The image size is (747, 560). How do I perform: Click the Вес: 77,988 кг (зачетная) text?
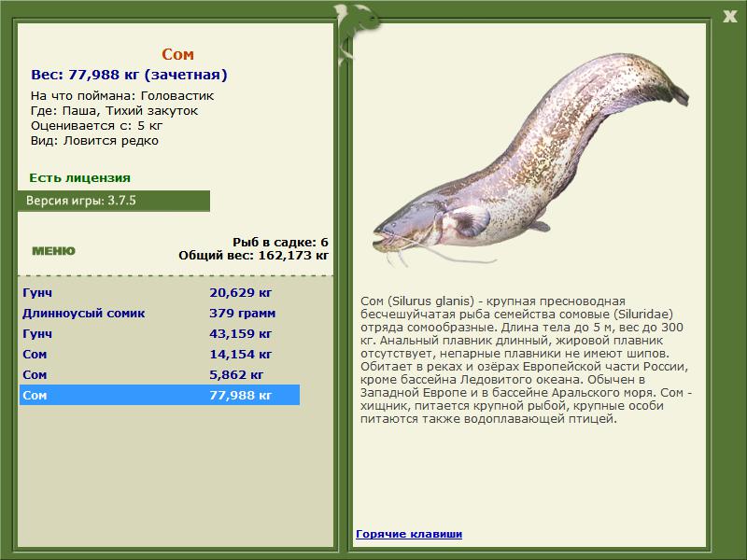coord(129,75)
